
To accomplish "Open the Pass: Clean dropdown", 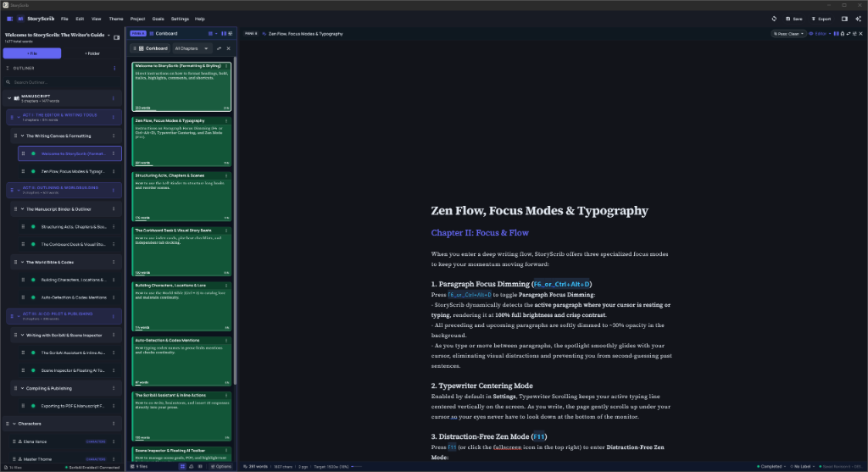I will coord(789,34).
